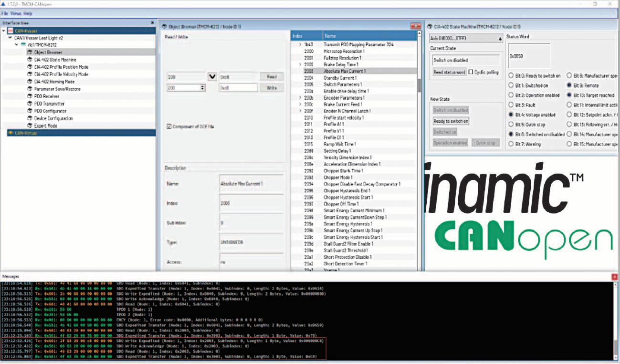The height and width of the screenshot is (364, 620).
Task: Expand index 1b43 Transmit PDO Mapping row
Action: tap(300, 44)
